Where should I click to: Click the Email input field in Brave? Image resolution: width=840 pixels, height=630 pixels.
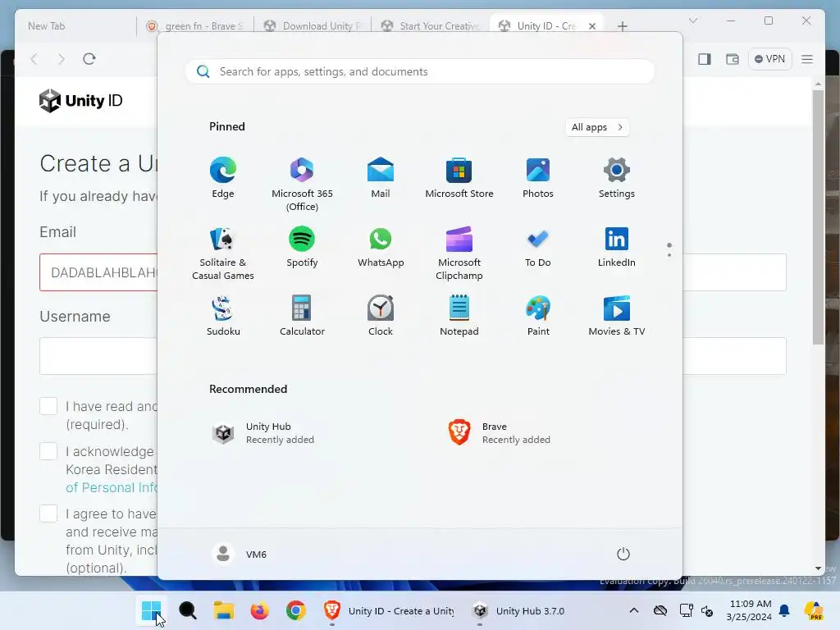click(x=98, y=272)
